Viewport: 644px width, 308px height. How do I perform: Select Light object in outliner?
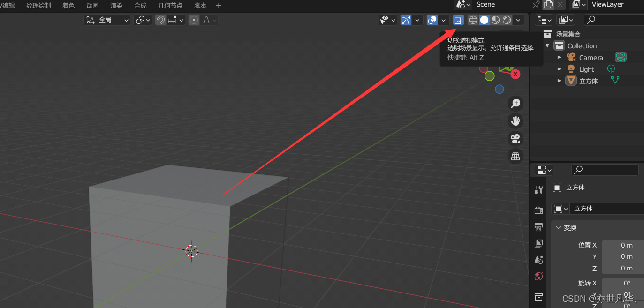tap(586, 69)
